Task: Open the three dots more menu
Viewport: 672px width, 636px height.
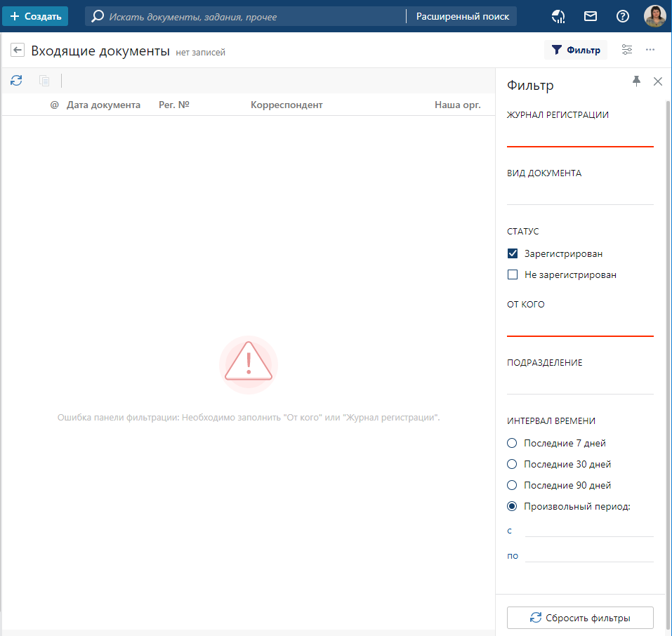Action: tap(650, 50)
